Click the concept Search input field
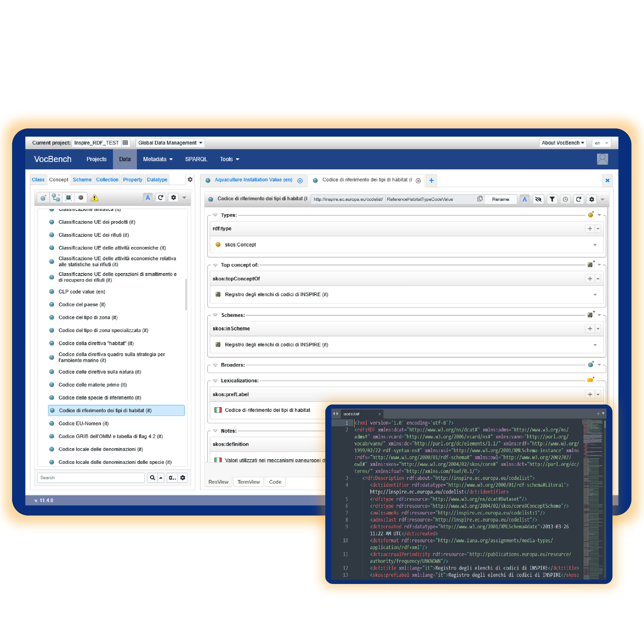 91,477
